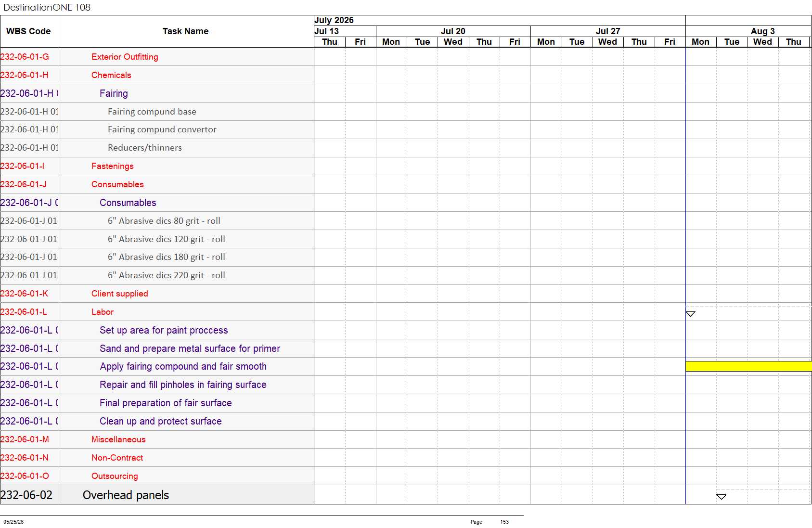
Task: Select 6" Abrasive dics 120 grit - roll
Action: pos(167,239)
